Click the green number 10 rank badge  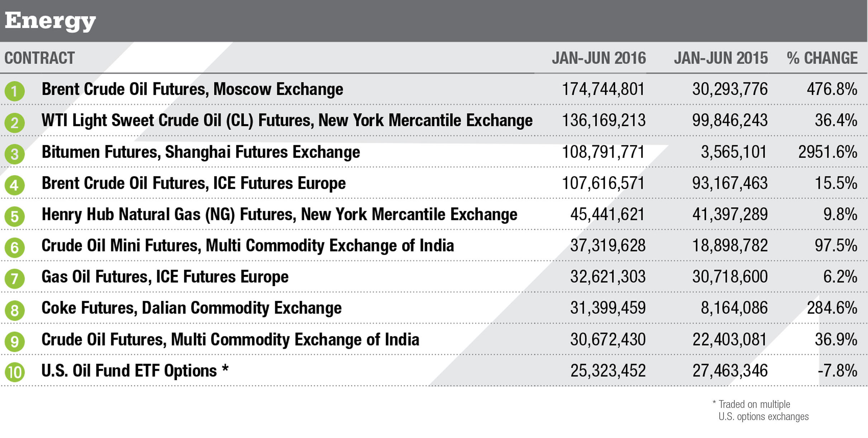pyautogui.click(x=15, y=372)
